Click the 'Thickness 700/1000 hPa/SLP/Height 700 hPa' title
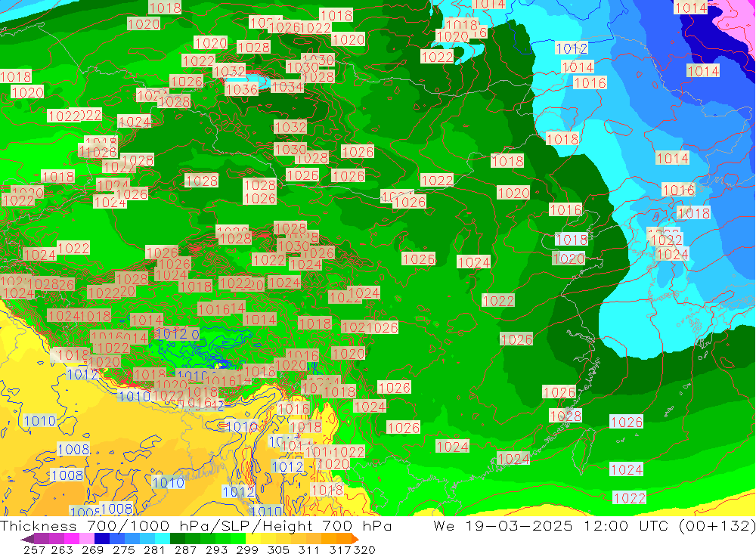Image resolution: width=756 pixels, height=554 pixels. [196, 526]
